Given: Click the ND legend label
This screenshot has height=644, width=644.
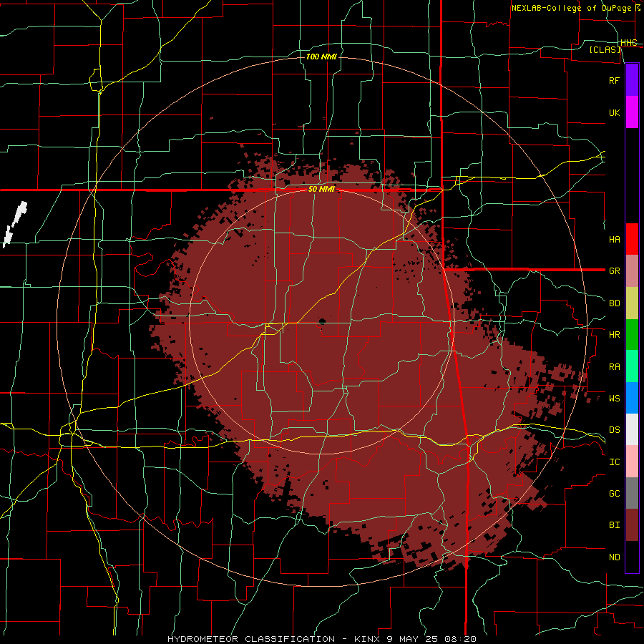Looking at the screenshot, I should click(614, 557).
